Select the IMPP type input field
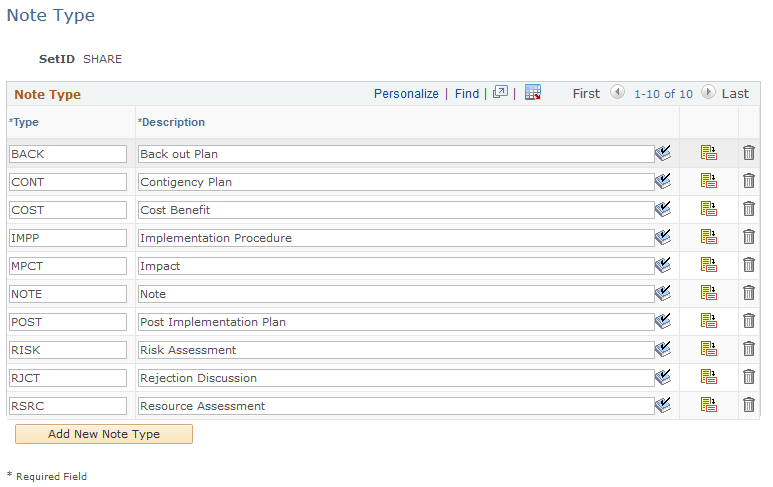This screenshot has width=773, height=487. [68, 238]
